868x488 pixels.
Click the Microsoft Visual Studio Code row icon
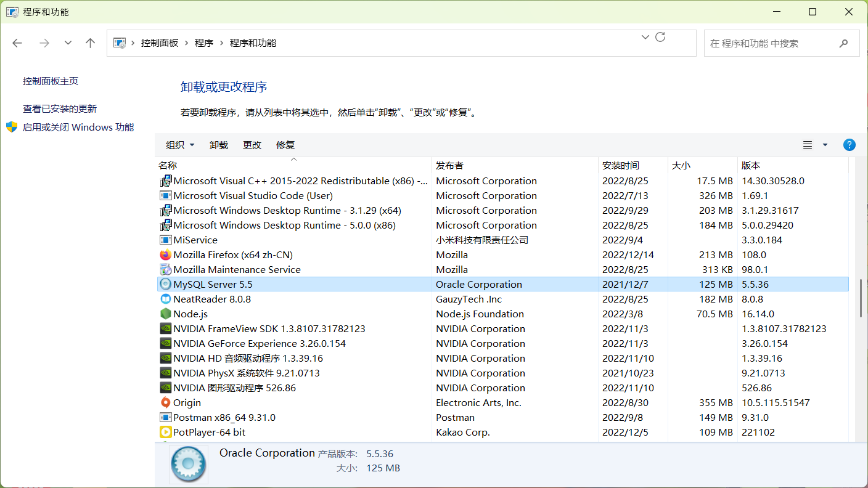(x=165, y=195)
